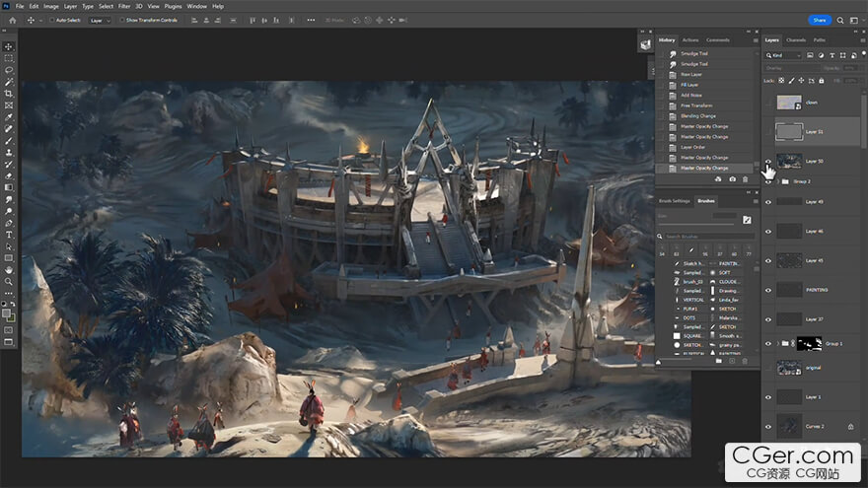Select the Type tool
This screenshot has width=868, height=488.
(x=9, y=235)
